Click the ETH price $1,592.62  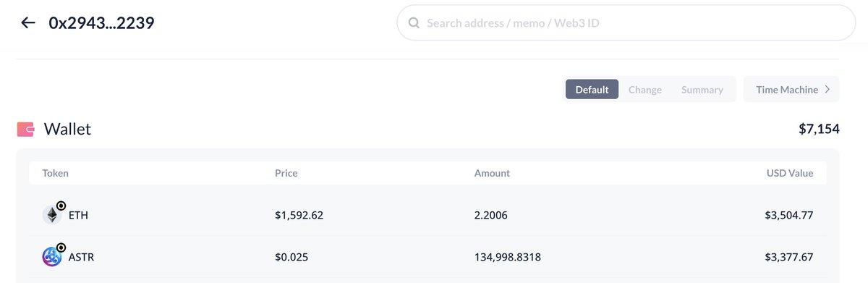tap(299, 215)
